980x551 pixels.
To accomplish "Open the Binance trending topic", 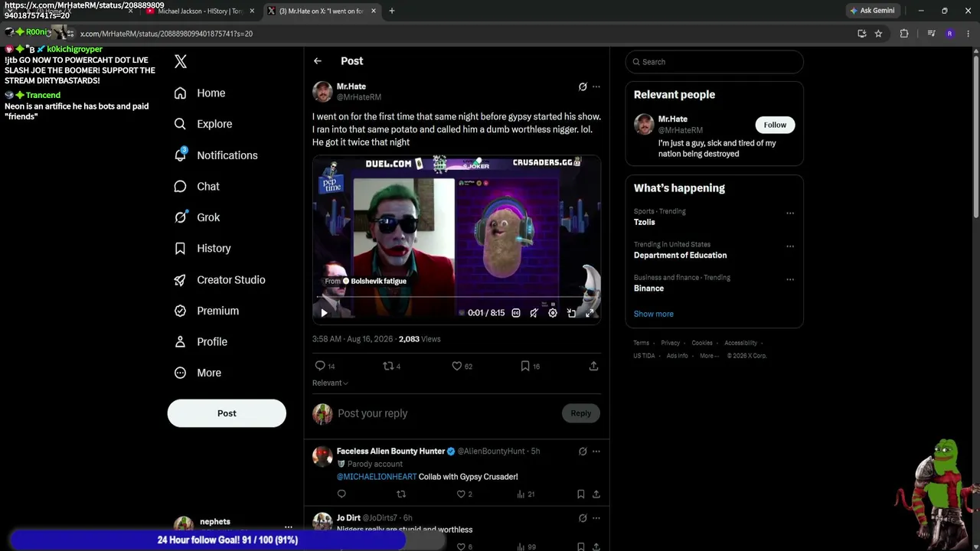I will [x=648, y=289].
